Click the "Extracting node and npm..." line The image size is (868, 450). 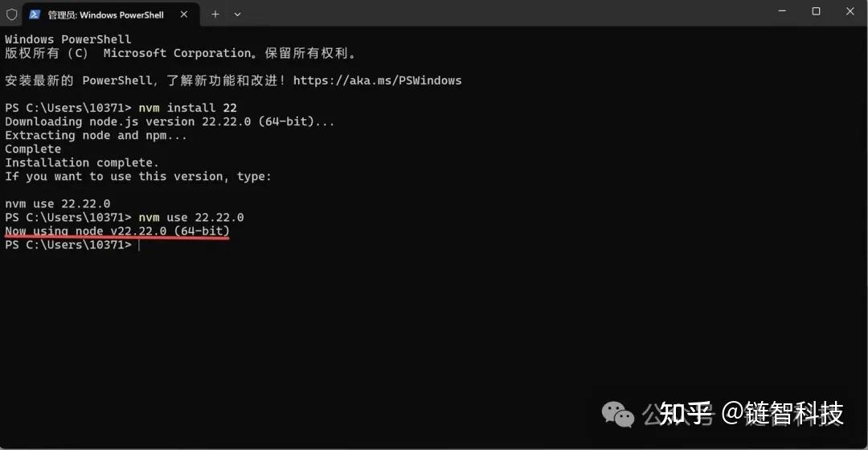tap(96, 135)
